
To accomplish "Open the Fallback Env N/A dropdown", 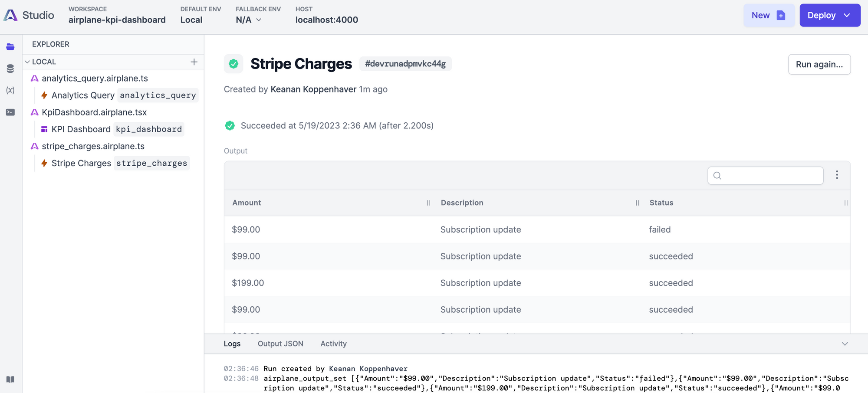I will click(249, 20).
